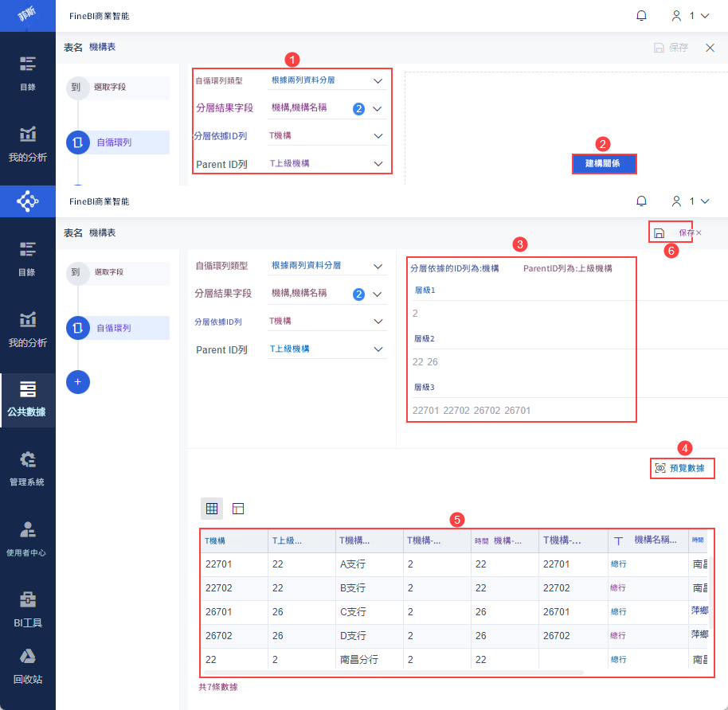This screenshot has width=728, height=710.
Task: Click the save disk icon outlined in red
Action: (660, 233)
